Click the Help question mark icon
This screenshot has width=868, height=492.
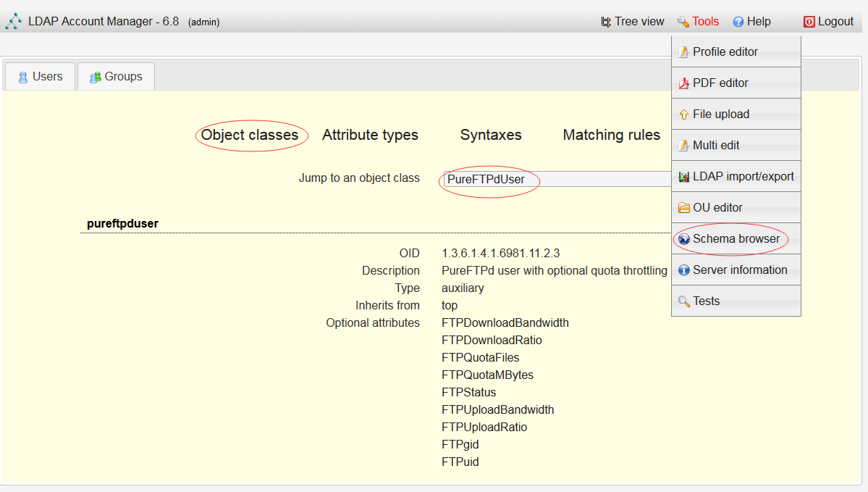738,22
